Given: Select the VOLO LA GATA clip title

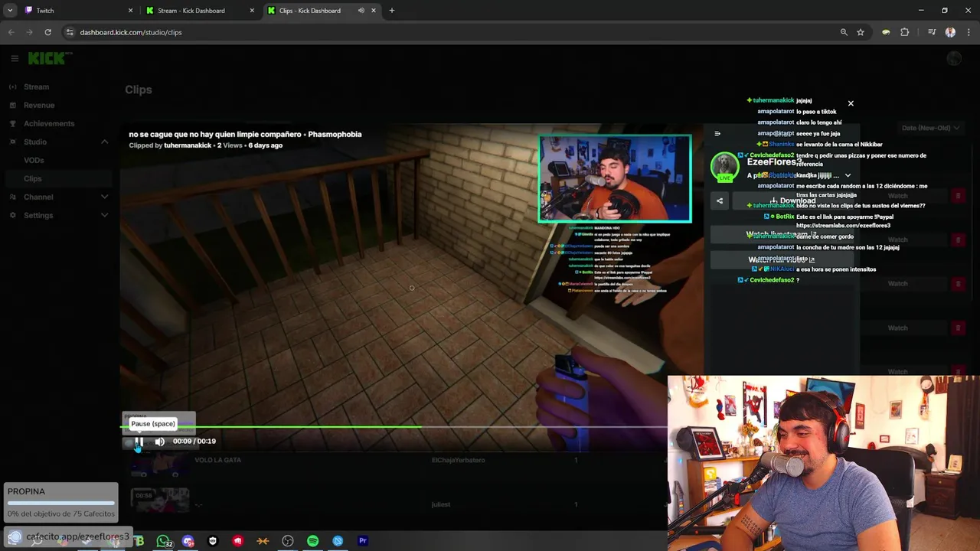Looking at the screenshot, I should coord(217,460).
